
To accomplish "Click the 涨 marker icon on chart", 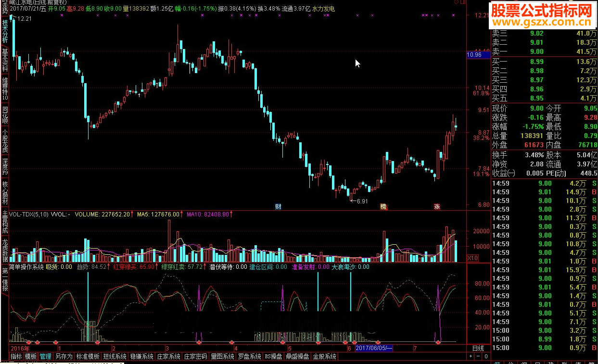I will (x=437, y=207).
